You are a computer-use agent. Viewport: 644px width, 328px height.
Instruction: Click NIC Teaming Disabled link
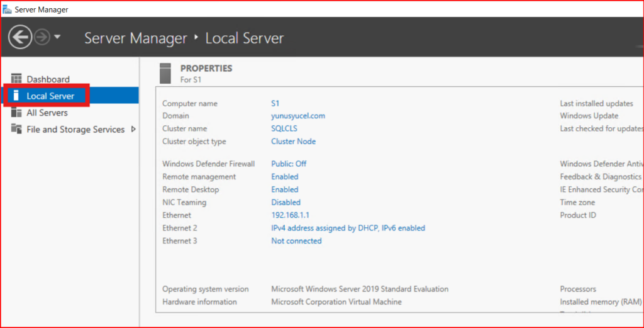[286, 202]
